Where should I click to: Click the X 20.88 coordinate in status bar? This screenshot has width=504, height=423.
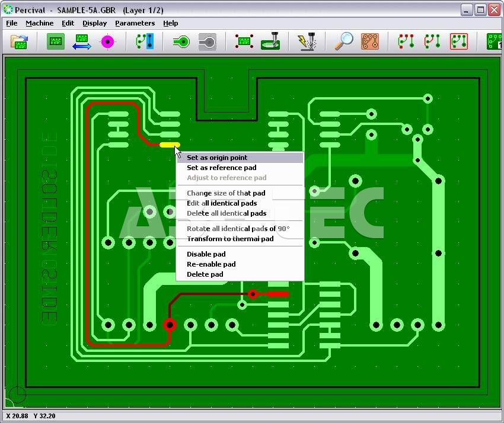(x=17, y=416)
